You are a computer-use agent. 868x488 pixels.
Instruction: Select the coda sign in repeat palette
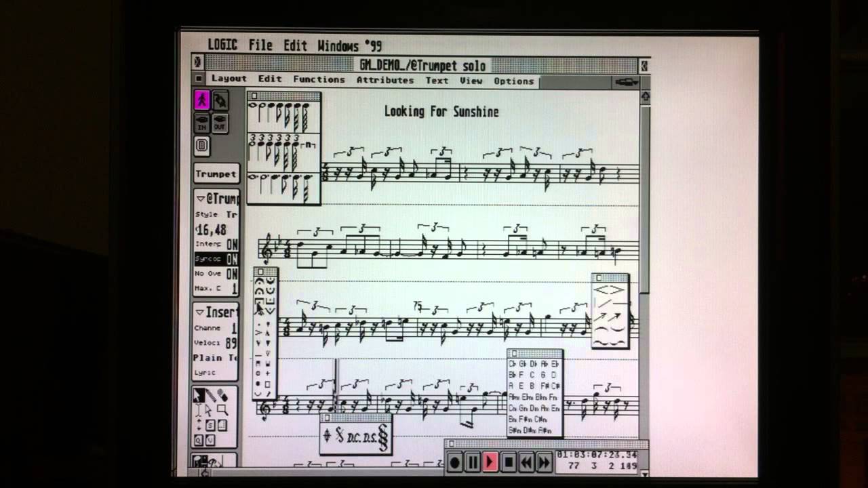[x=328, y=435]
